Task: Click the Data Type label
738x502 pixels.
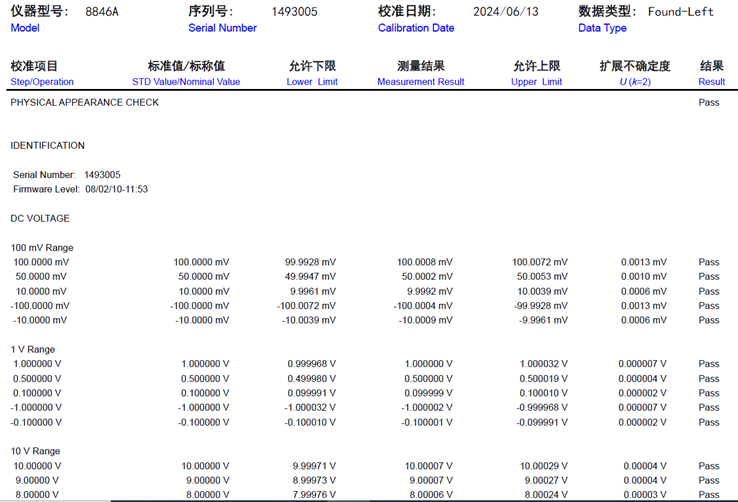Action: click(602, 28)
